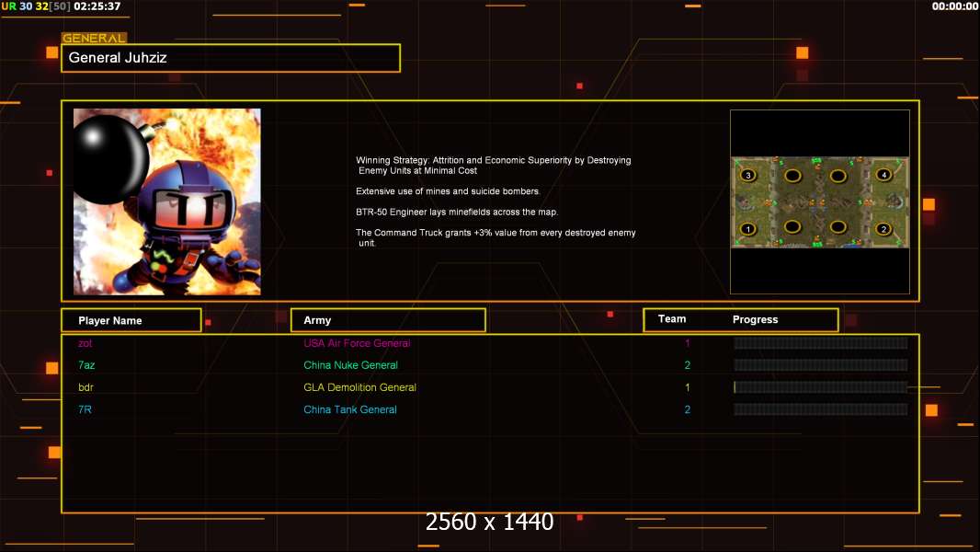The width and height of the screenshot is (980, 552).
Task: Select player name 7R
Action: [x=85, y=409]
